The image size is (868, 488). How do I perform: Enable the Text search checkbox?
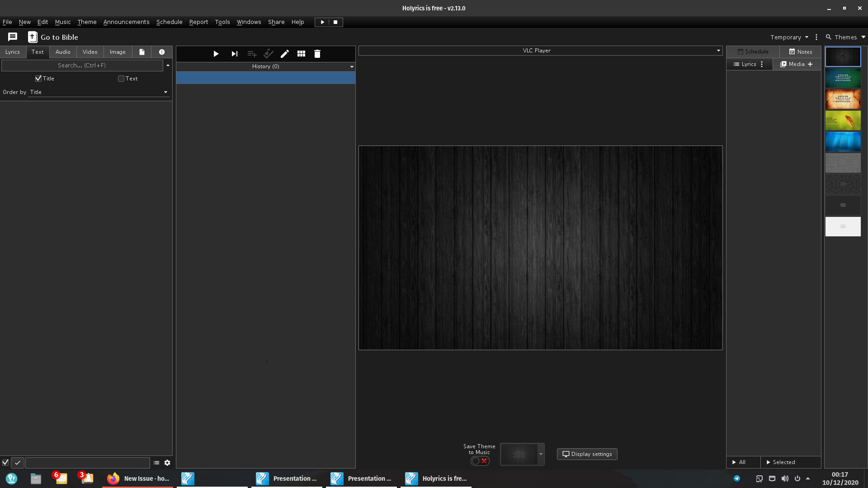[x=121, y=78]
